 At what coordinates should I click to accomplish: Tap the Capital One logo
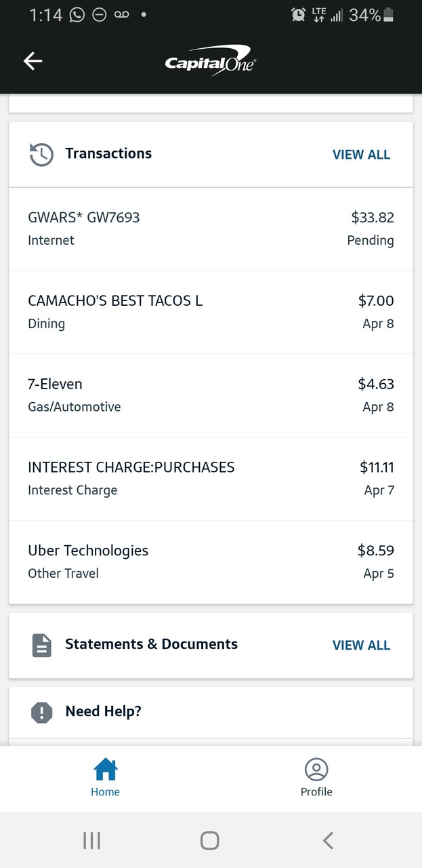tap(211, 60)
